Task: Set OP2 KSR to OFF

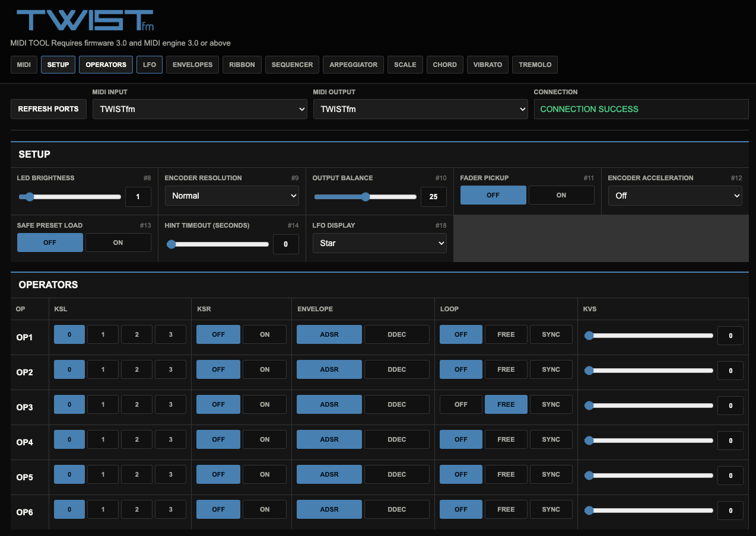Action: coord(218,369)
